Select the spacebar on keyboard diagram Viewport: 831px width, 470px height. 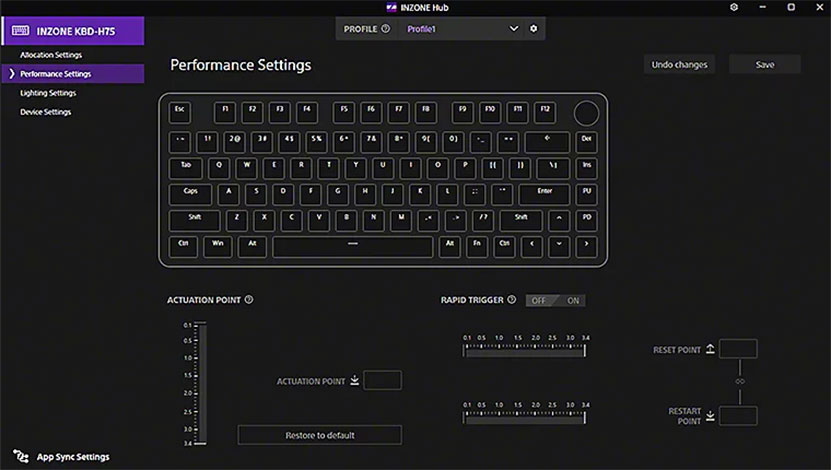(352, 247)
